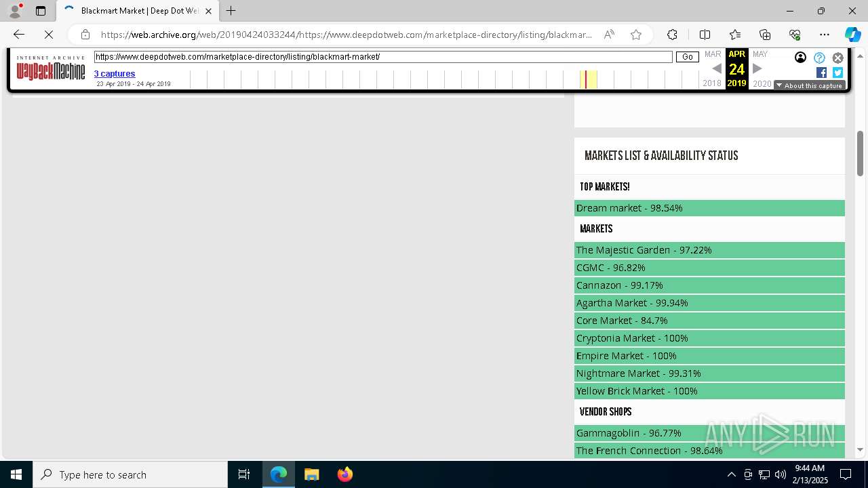
Task: Open File Explorer from the taskbar
Action: click(x=311, y=474)
